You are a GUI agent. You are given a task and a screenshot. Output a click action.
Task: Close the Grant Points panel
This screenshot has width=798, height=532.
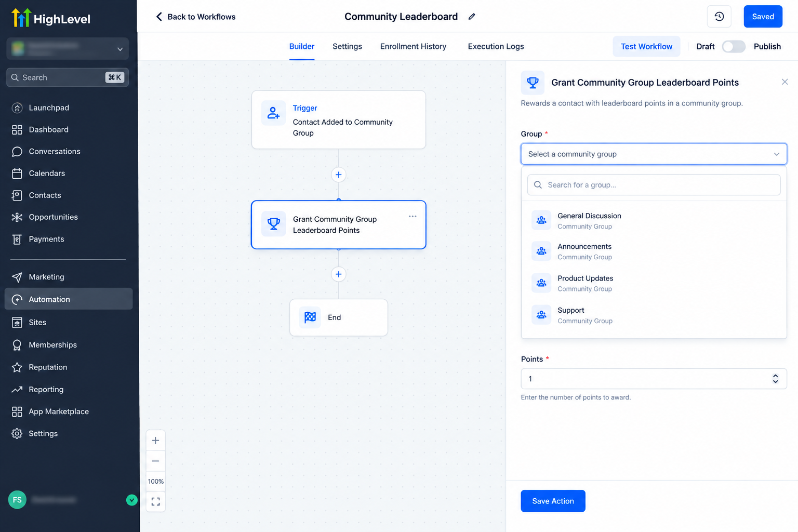(784, 82)
